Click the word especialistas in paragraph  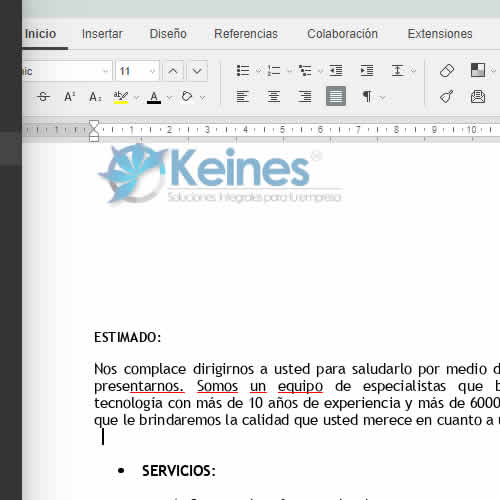404,386
